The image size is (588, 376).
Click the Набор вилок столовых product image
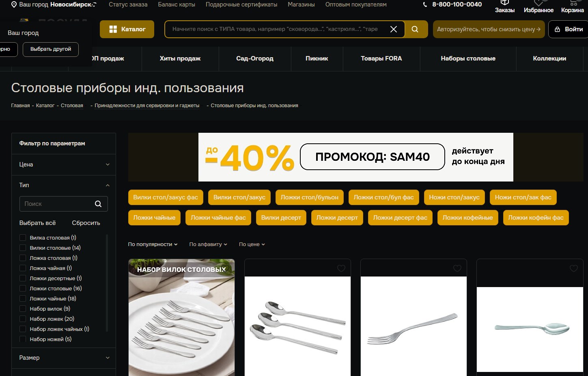coord(181,318)
